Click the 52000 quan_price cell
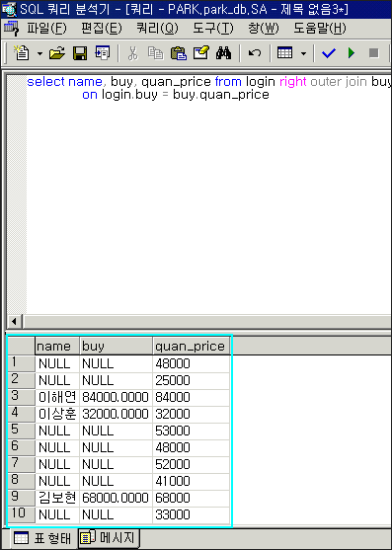392x550 pixels. (x=192, y=464)
